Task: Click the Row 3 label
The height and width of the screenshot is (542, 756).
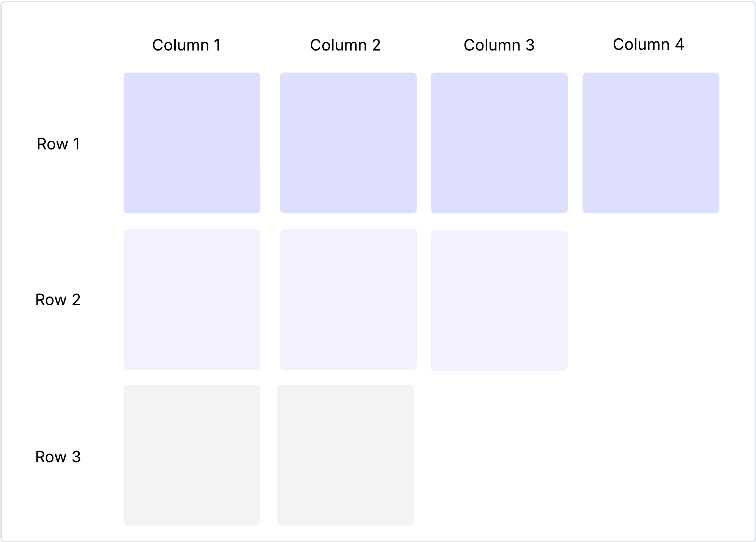Action: (58, 457)
